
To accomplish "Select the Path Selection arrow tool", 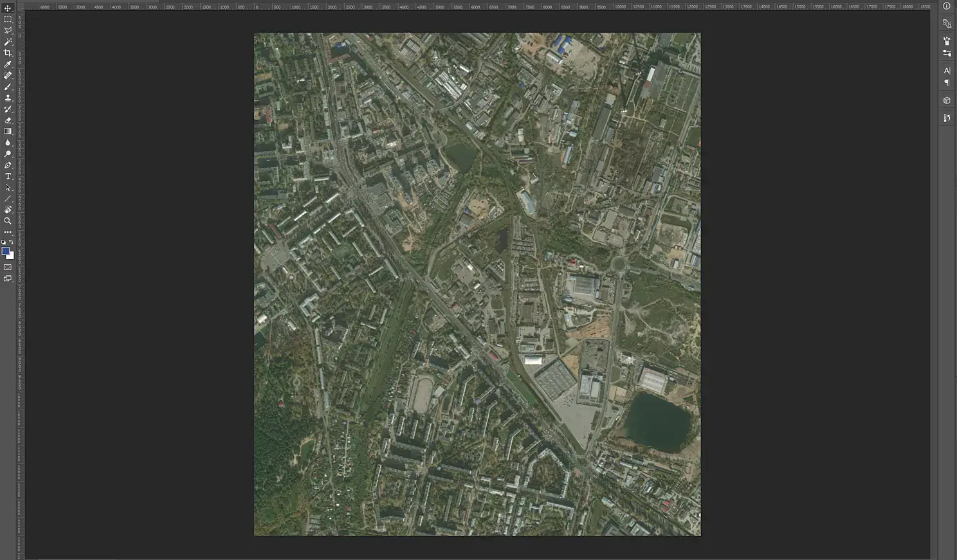I will click(x=8, y=188).
